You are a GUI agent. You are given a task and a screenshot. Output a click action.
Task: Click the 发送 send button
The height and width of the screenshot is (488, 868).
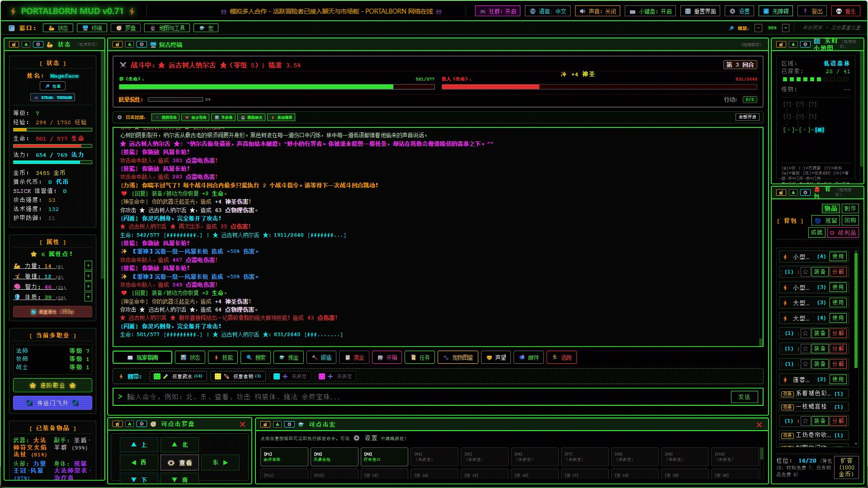pos(744,397)
